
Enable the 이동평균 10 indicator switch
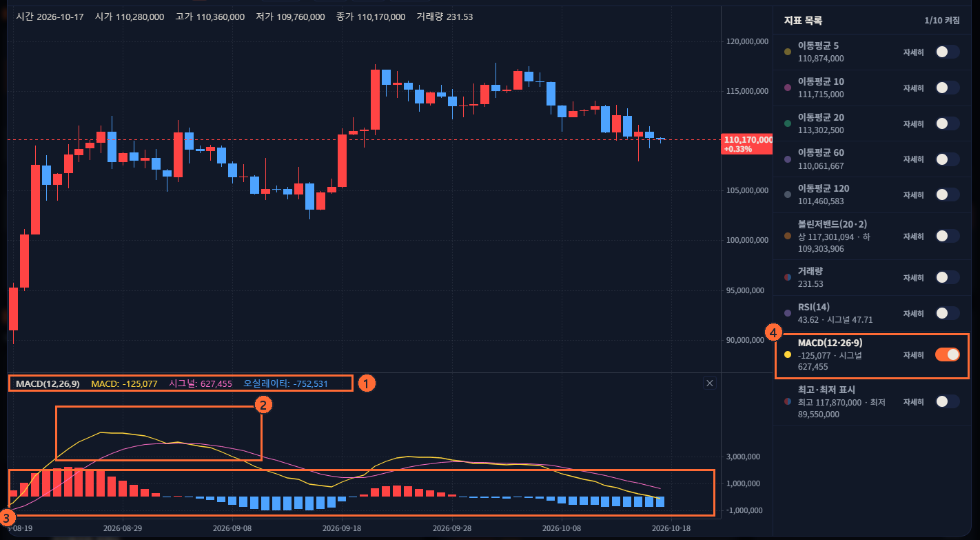[948, 88]
